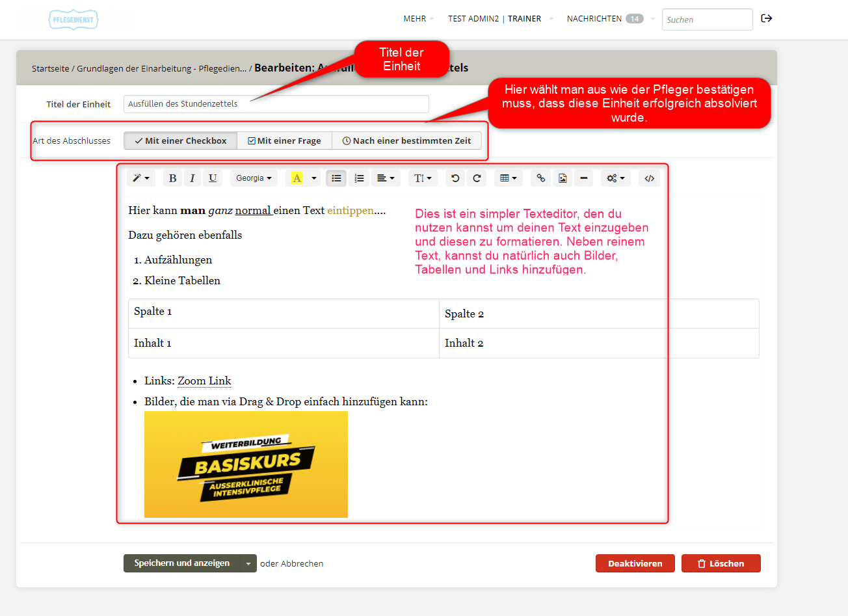
Task: Insert a link using the chain icon
Action: pyautogui.click(x=541, y=178)
